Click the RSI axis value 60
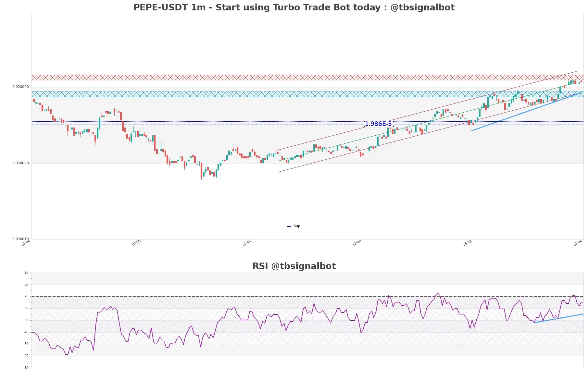The width and height of the screenshot is (588, 392). pyautogui.click(x=26, y=308)
